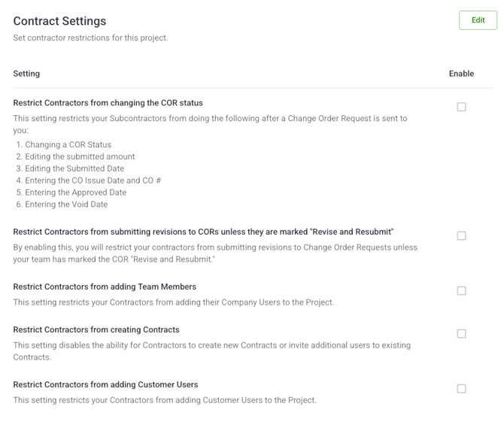Click "Set contractor restrictions for this project" subtitle

coord(90,38)
